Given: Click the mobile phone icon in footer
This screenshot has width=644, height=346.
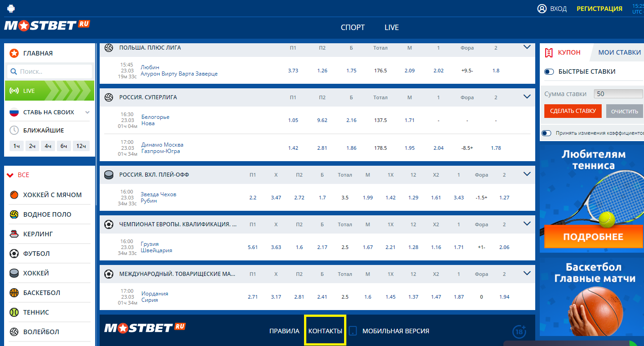Looking at the screenshot, I should tap(353, 331).
